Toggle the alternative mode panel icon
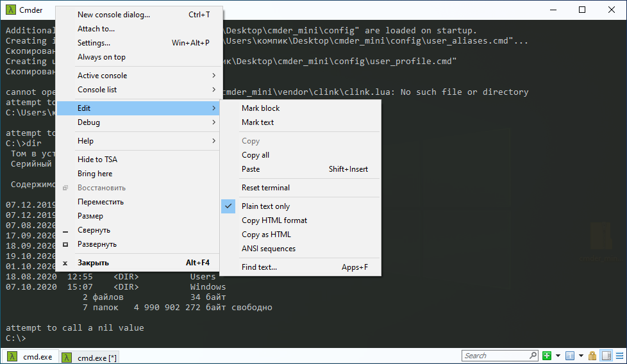Viewport: 627px width, 364px height. (x=606, y=356)
